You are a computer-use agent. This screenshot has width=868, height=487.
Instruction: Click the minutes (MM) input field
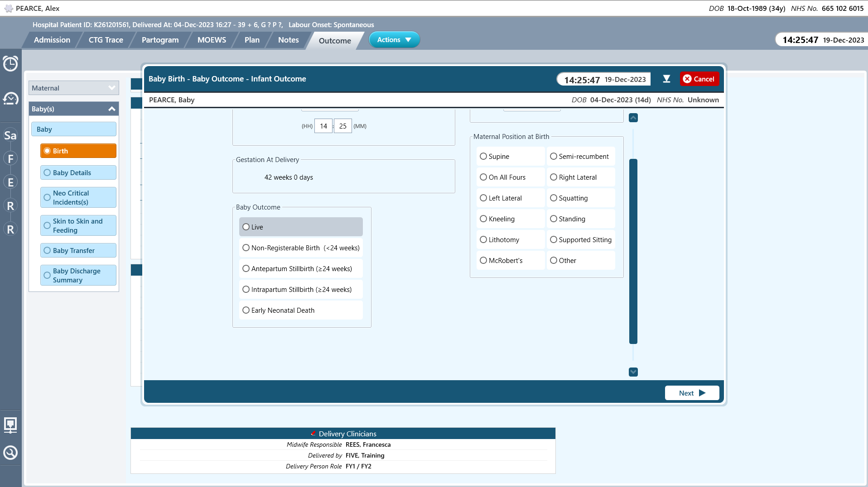coord(343,126)
